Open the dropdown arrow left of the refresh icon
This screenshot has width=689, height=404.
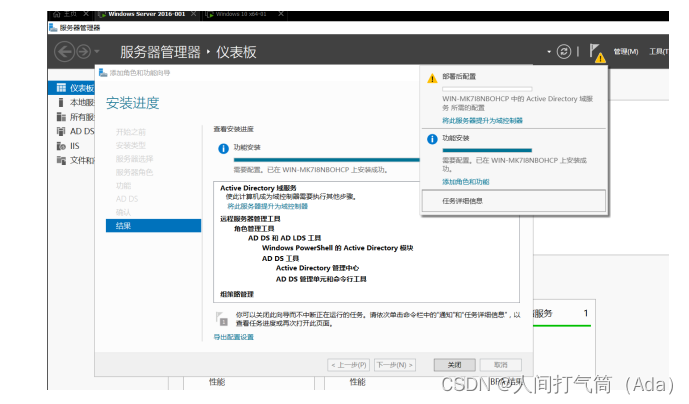pos(549,52)
